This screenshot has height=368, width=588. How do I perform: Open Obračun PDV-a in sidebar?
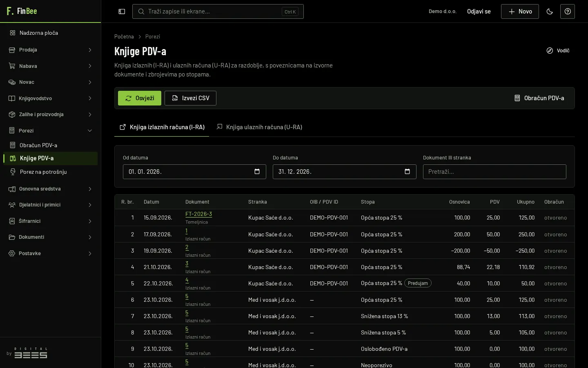(50, 145)
